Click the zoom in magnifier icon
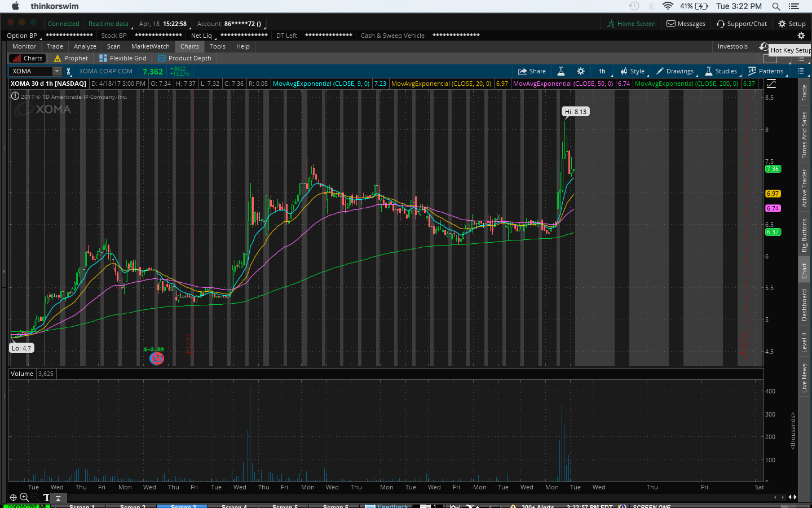Image resolution: width=812 pixels, height=508 pixels. click(24, 497)
